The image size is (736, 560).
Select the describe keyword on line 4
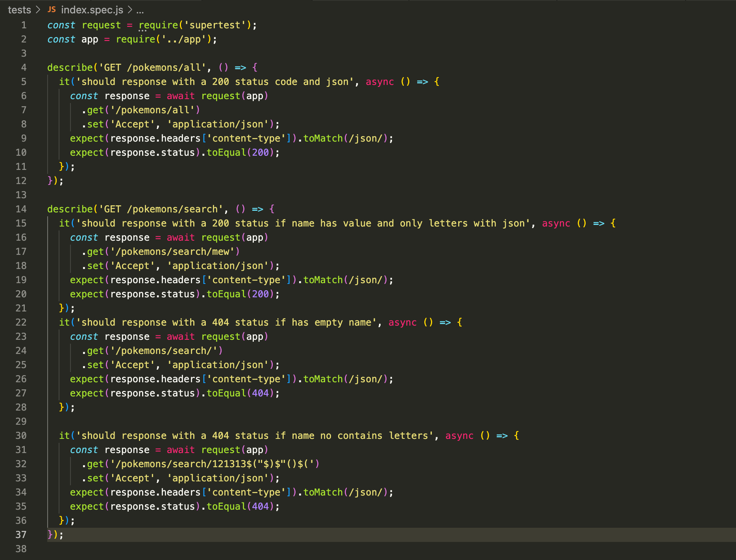[70, 67]
